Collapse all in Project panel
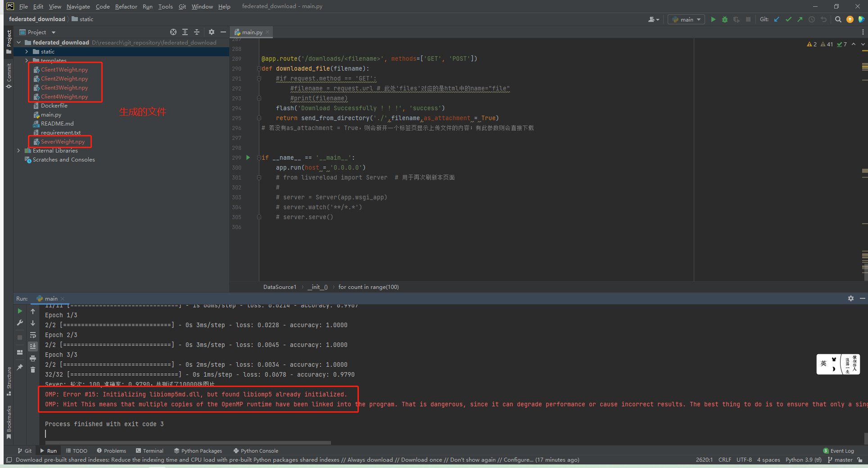This screenshot has height=468, width=868. click(197, 32)
